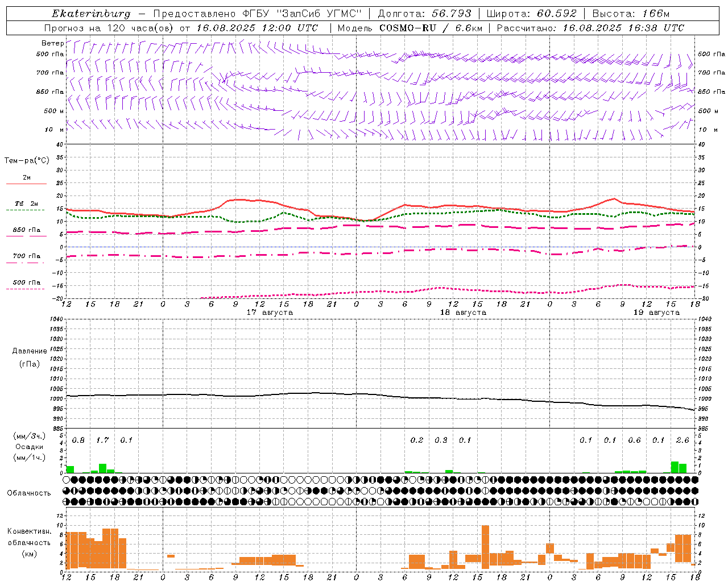Click the 'Td 2м' dew point legend entry

26,203
